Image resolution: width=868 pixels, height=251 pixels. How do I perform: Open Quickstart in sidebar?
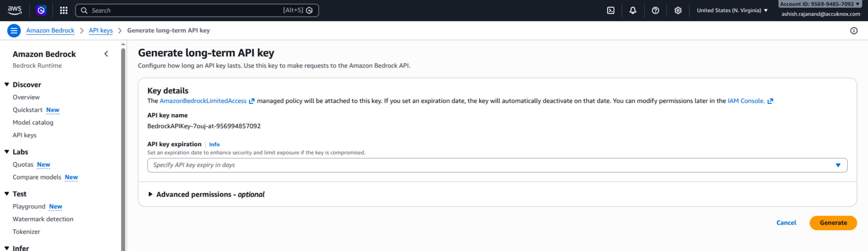[27, 110]
